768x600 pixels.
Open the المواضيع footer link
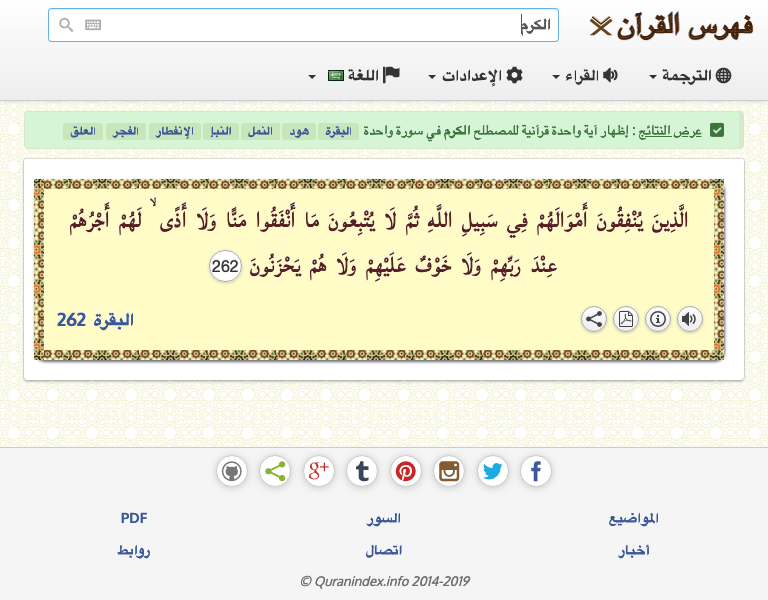pos(634,519)
